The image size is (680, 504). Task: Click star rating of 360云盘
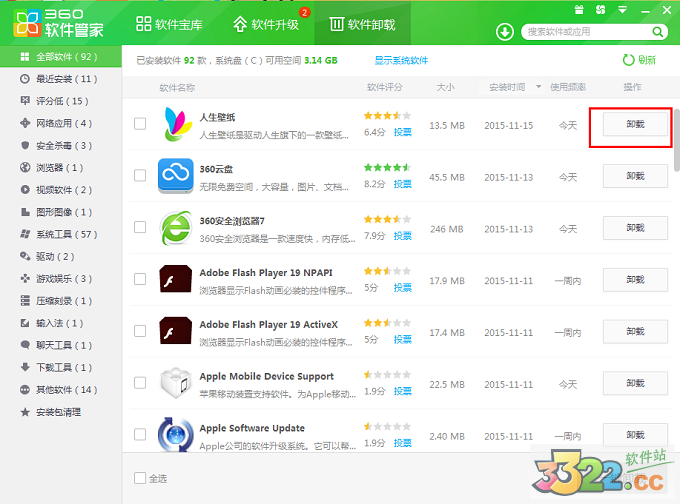[387, 167]
